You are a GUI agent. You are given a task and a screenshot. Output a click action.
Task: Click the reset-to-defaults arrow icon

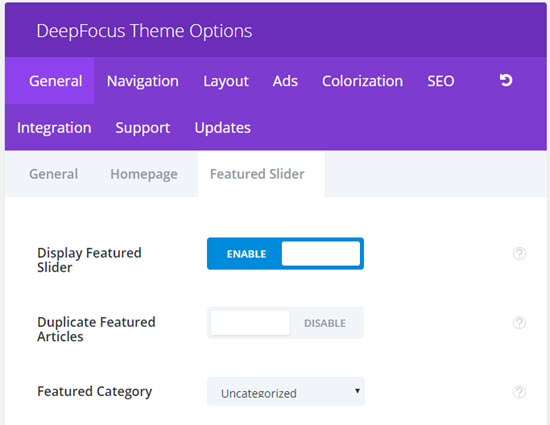point(506,80)
